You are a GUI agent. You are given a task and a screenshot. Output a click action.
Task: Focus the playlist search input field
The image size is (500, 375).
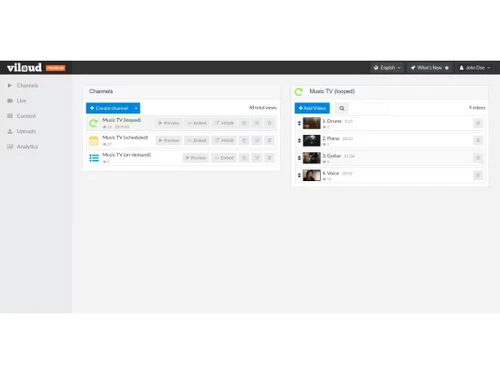(368, 108)
